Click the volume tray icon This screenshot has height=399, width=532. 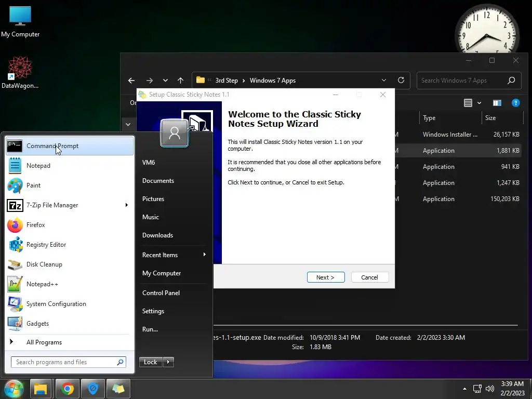coord(490,389)
